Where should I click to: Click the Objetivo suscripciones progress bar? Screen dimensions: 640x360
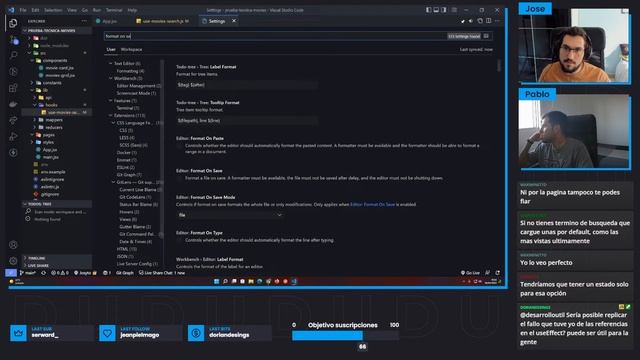[x=345, y=336]
